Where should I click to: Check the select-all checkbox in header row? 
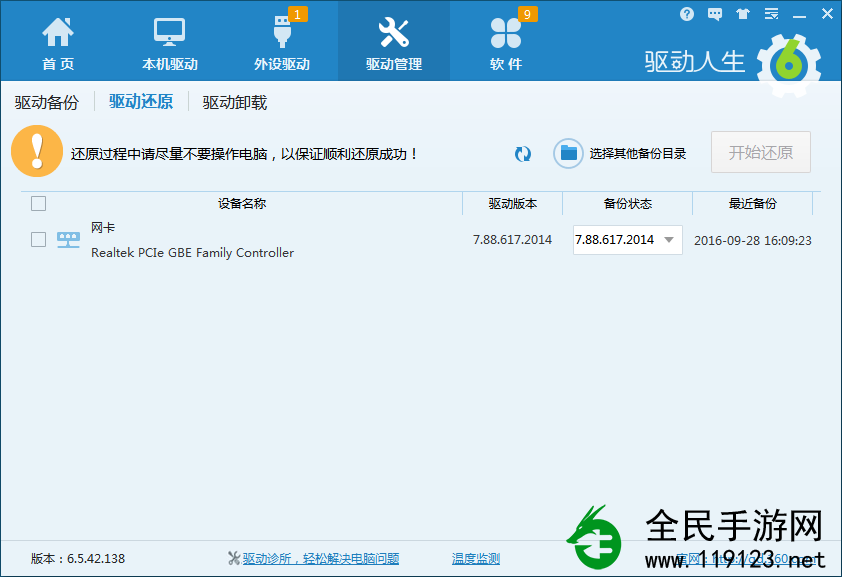pyautogui.click(x=38, y=203)
